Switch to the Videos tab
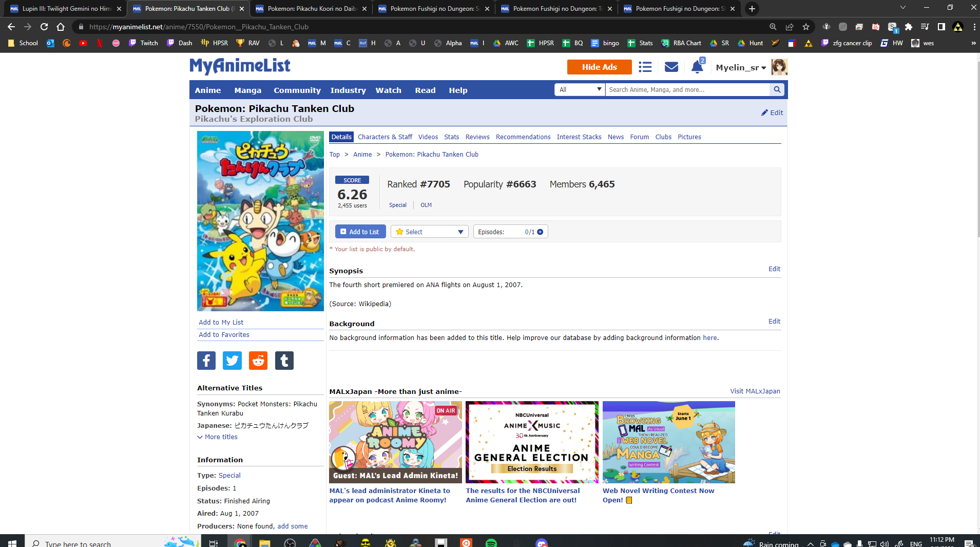980x547 pixels. coord(428,137)
